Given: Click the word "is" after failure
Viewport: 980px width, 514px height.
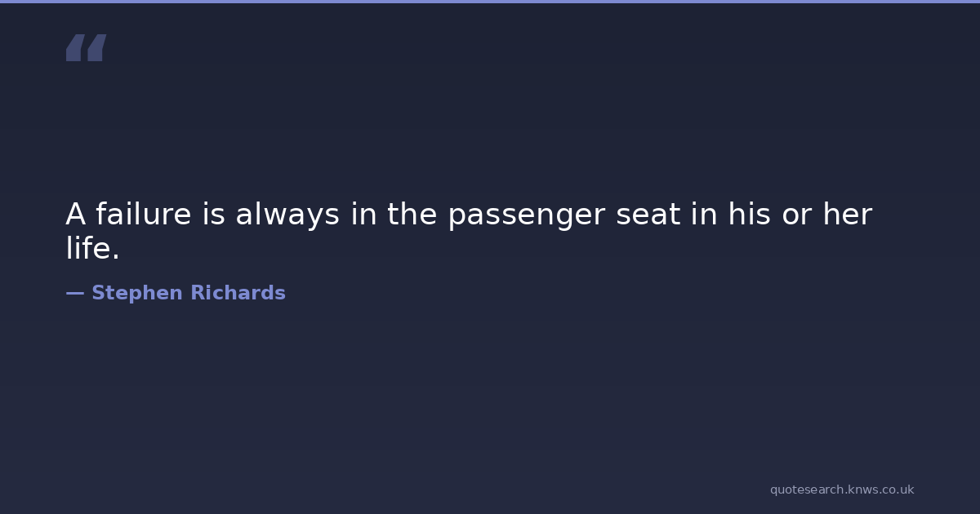Looking at the screenshot, I should point(212,215).
